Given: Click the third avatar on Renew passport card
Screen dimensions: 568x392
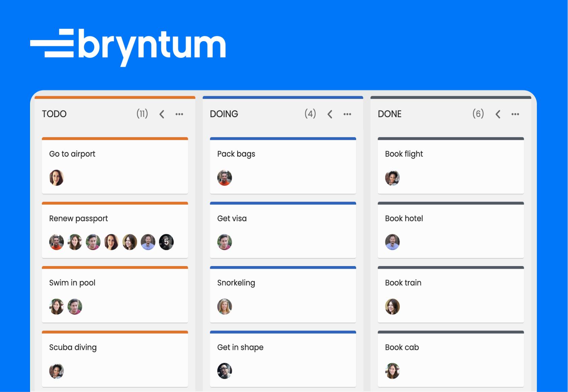Looking at the screenshot, I should pyautogui.click(x=93, y=242).
